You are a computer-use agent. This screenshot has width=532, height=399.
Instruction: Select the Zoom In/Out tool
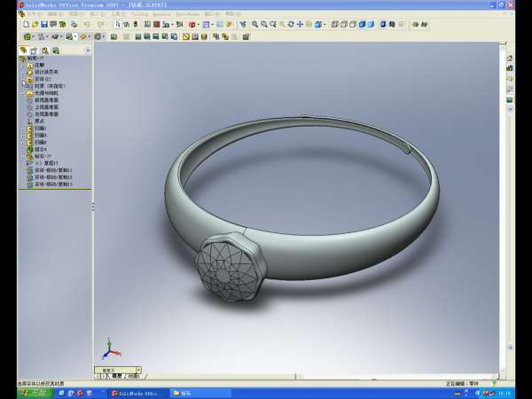pos(273,25)
